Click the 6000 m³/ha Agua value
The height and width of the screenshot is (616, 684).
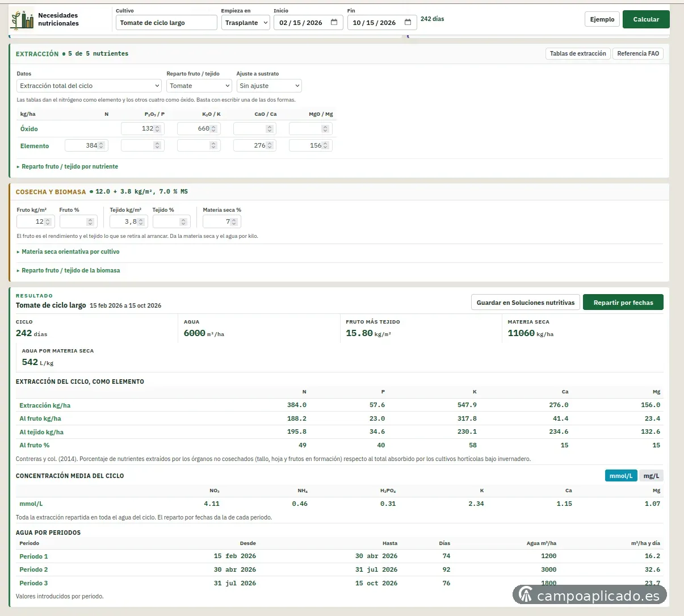tap(204, 333)
